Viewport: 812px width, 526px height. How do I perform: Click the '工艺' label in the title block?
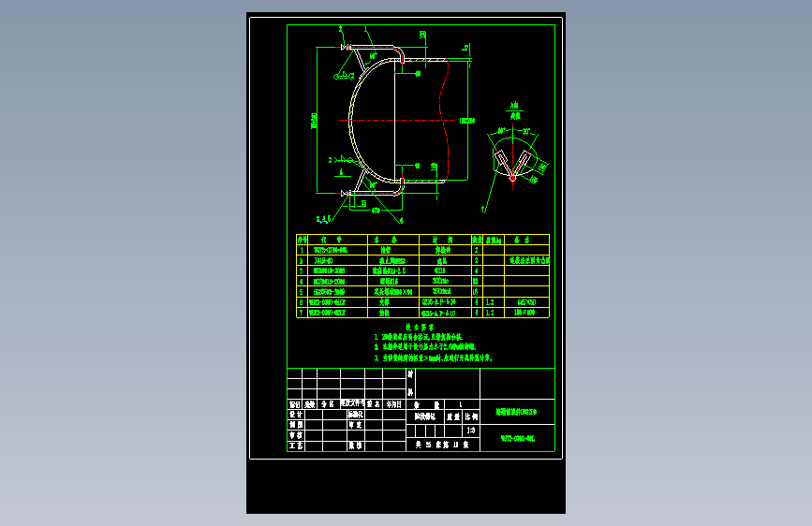tap(296, 446)
